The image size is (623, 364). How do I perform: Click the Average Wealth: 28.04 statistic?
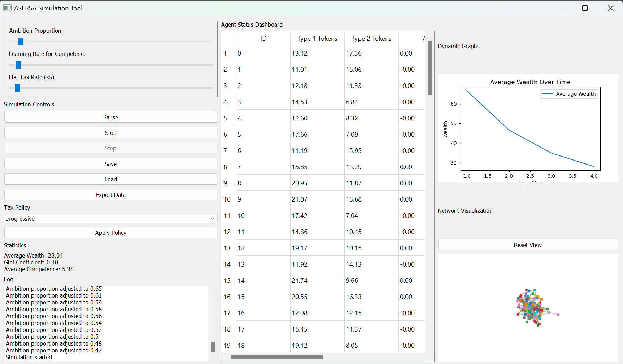point(34,255)
